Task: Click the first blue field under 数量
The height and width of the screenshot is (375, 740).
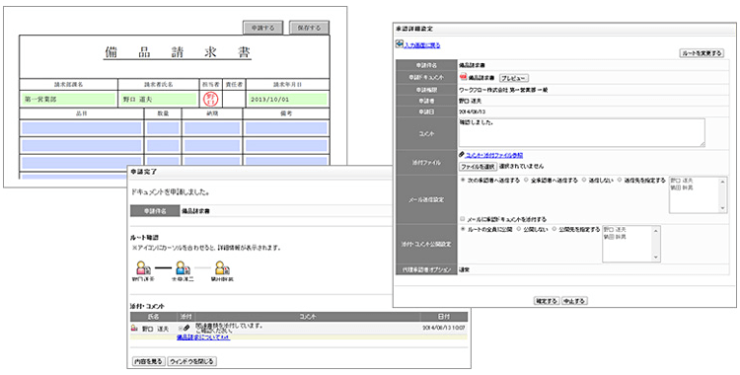Action: [x=162, y=128]
